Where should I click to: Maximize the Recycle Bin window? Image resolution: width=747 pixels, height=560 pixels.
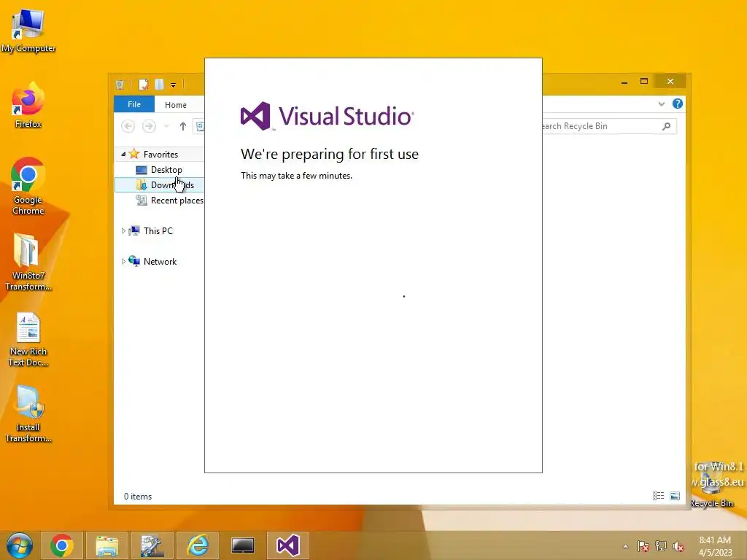point(644,82)
